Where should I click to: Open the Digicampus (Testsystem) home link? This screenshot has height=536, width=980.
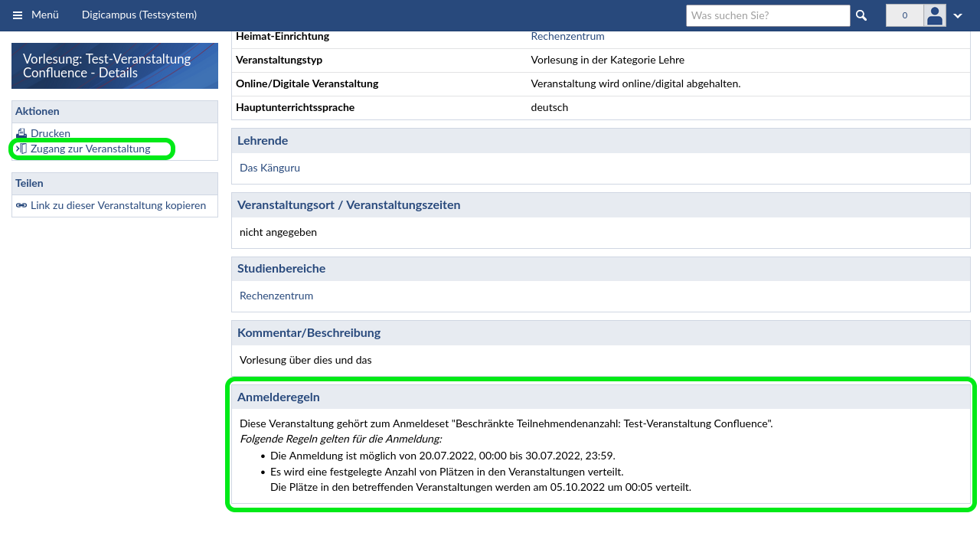tap(139, 15)
